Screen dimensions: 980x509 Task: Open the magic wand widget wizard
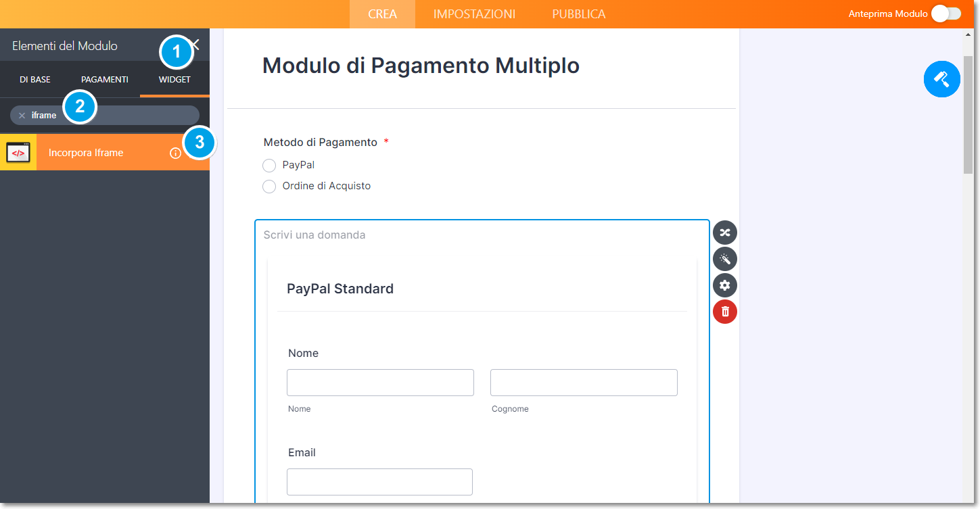pyautogui.click(x=724, y=259)
